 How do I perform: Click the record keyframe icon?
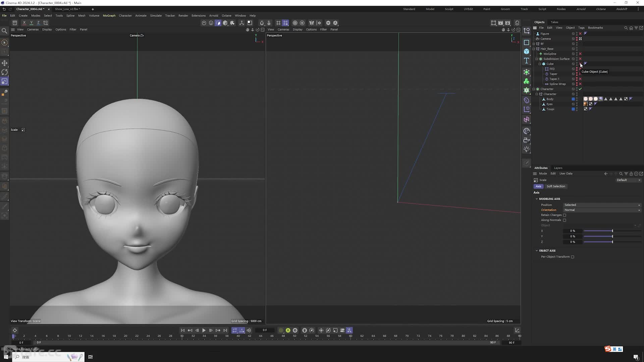tap(281, 330)
